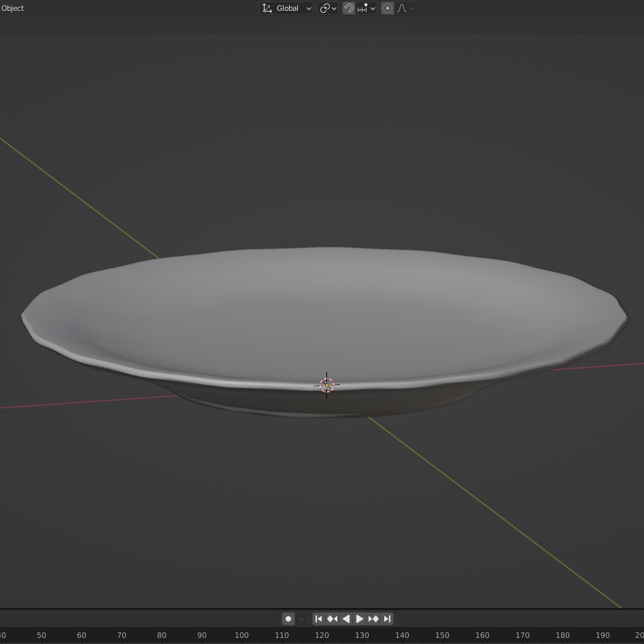Jump to the first frame
Viewport: 644px width, 644px height.
[319, 619]
